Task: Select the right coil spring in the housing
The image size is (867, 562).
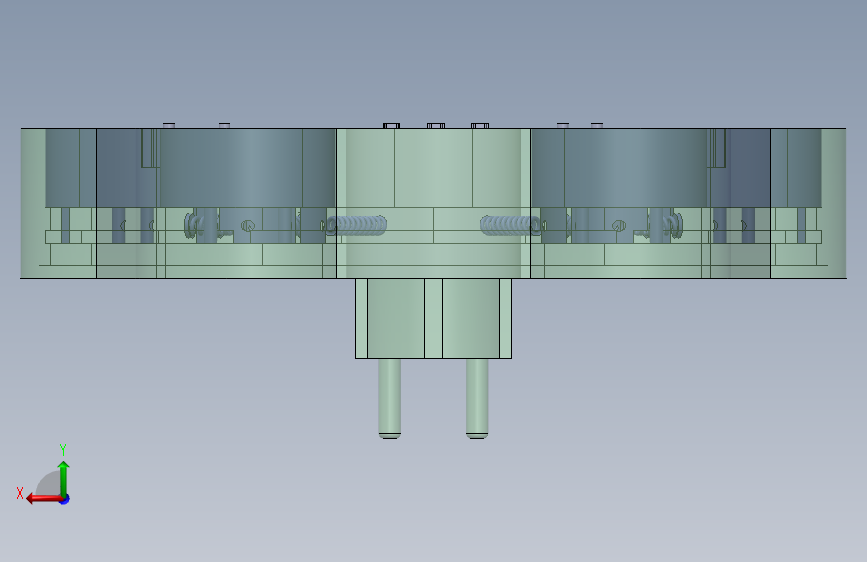Action: tap(510, 226)
